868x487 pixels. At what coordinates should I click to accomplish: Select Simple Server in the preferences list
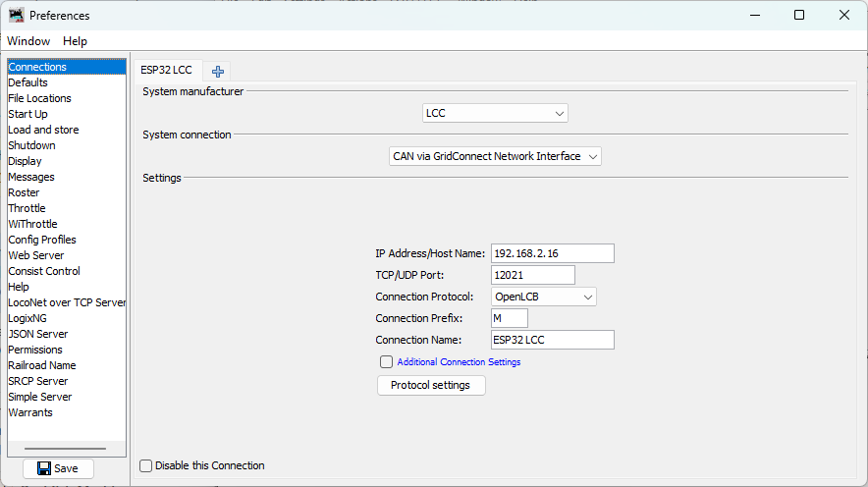pyautogui.click(x=67, y=398)
